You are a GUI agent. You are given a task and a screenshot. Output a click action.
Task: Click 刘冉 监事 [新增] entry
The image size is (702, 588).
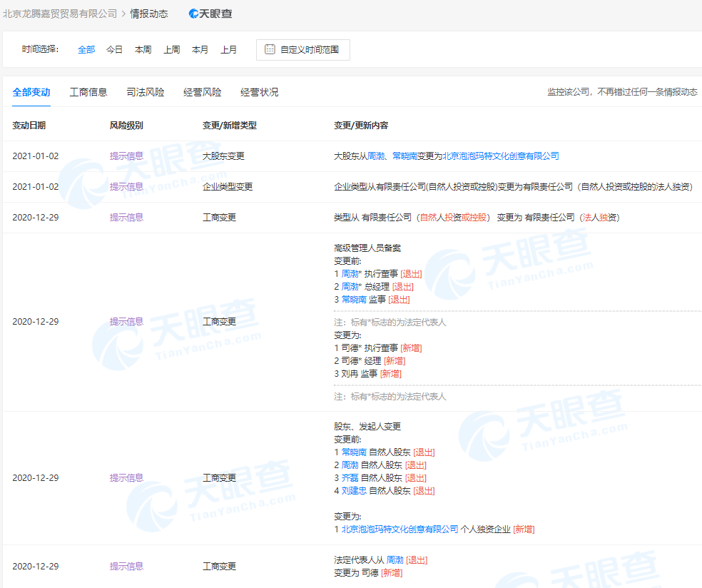pyautogui.click(x=367, y=374)
